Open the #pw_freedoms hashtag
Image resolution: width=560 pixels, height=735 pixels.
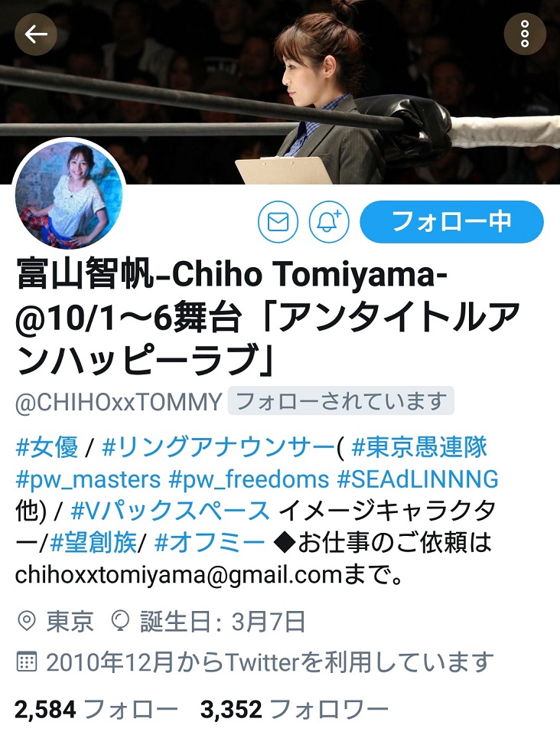click(x=249, y=479)
